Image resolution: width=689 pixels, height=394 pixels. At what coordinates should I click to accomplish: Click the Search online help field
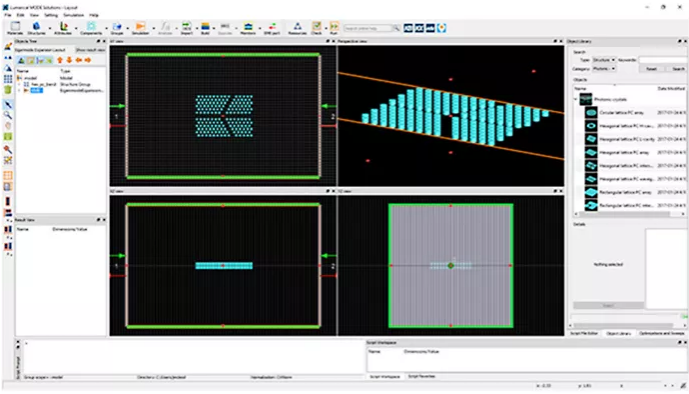click(367, 28)
